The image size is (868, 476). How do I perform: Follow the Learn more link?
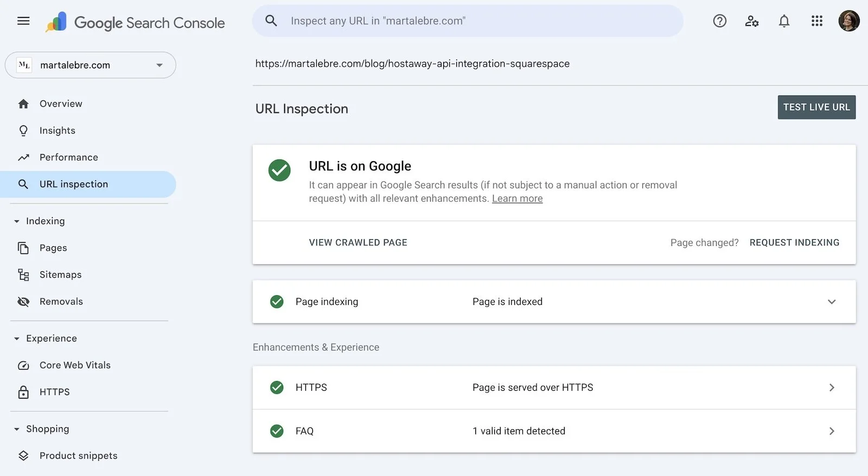517,199
